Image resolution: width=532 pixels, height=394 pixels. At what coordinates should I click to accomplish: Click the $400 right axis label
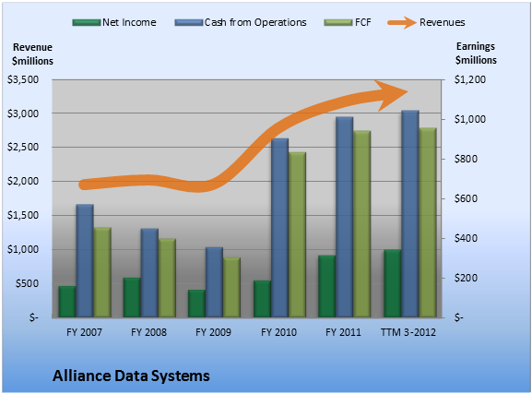point(466,238)
